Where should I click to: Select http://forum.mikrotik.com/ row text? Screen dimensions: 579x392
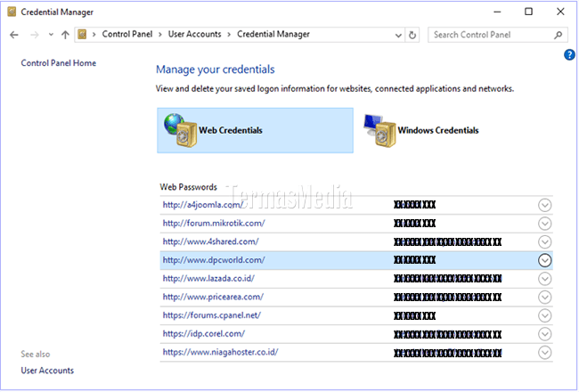(214, 223)
